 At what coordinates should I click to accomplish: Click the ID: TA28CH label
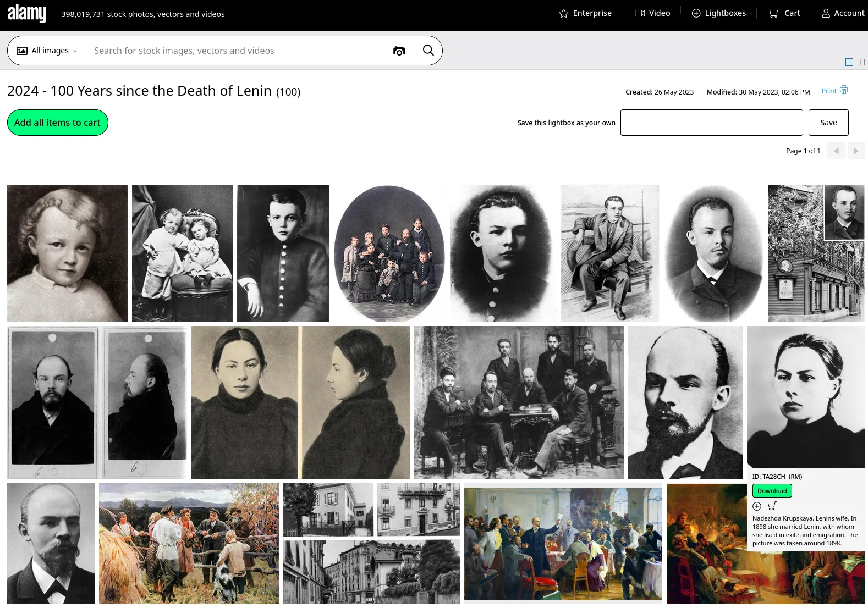pos(777,477)
